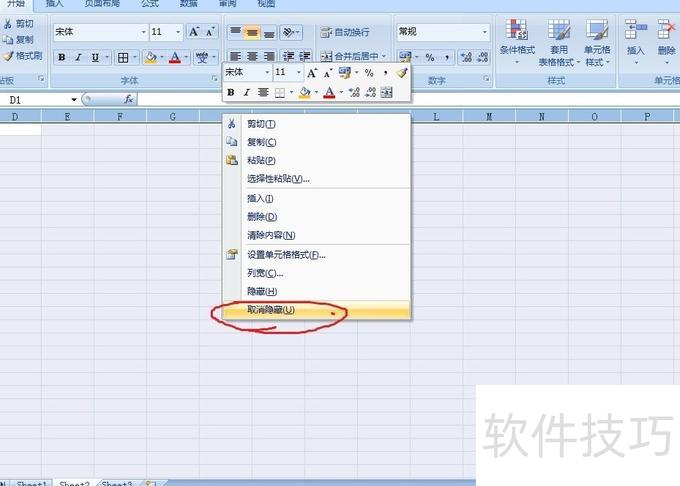The image size is (680, 486).
Task: Click the mini toolbar percent style icon
Action: [x=369, y=73]
